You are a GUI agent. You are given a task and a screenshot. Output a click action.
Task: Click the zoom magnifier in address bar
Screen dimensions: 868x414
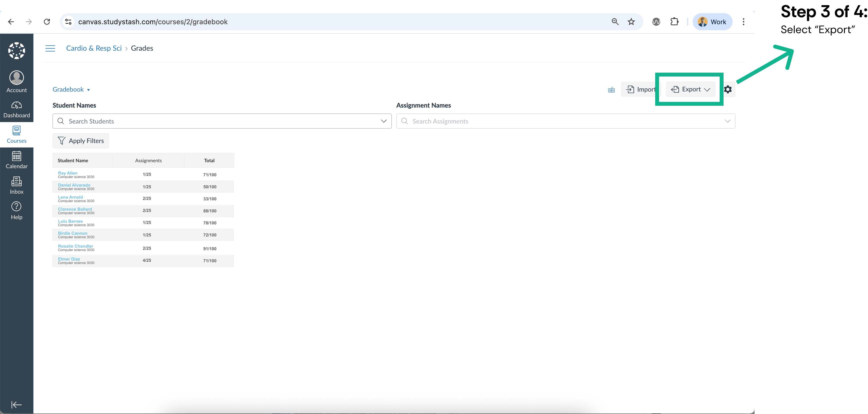click(615, 22)
